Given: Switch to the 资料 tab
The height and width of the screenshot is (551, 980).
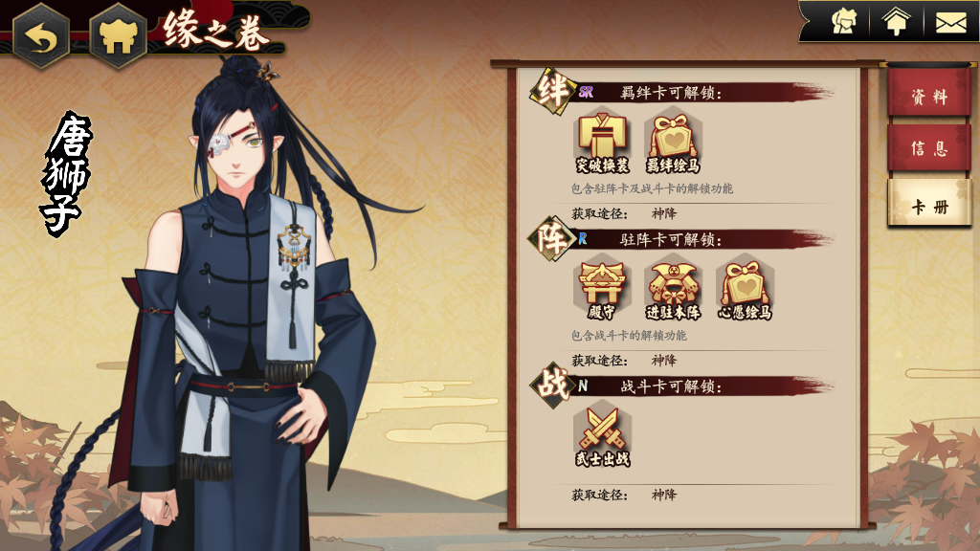Looking at the screenshot, I should pyautogui.click(x=929, y=96).
